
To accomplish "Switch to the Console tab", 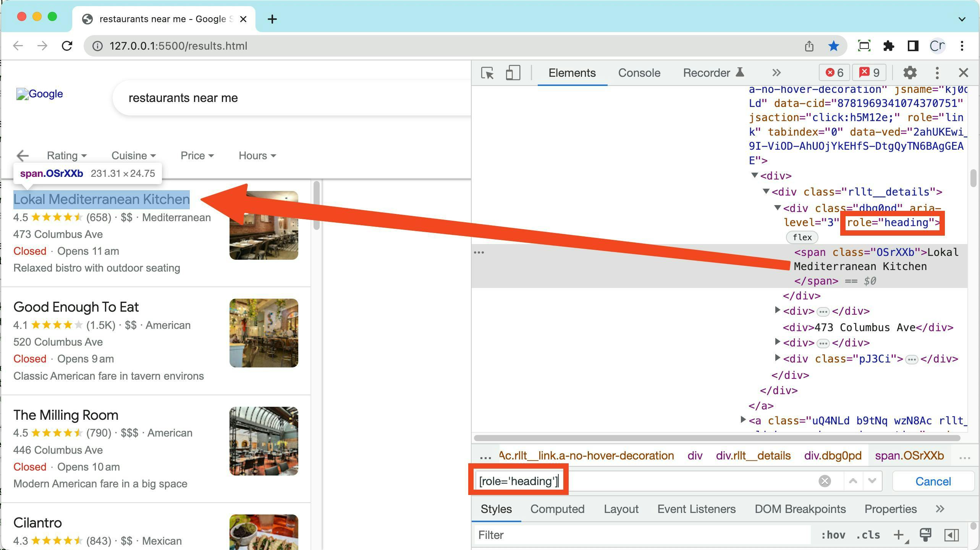I will point(639,73).
